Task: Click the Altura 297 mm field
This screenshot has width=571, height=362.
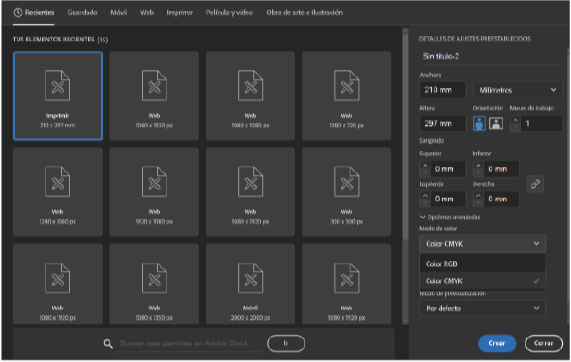Action: (x=442, y=123)
